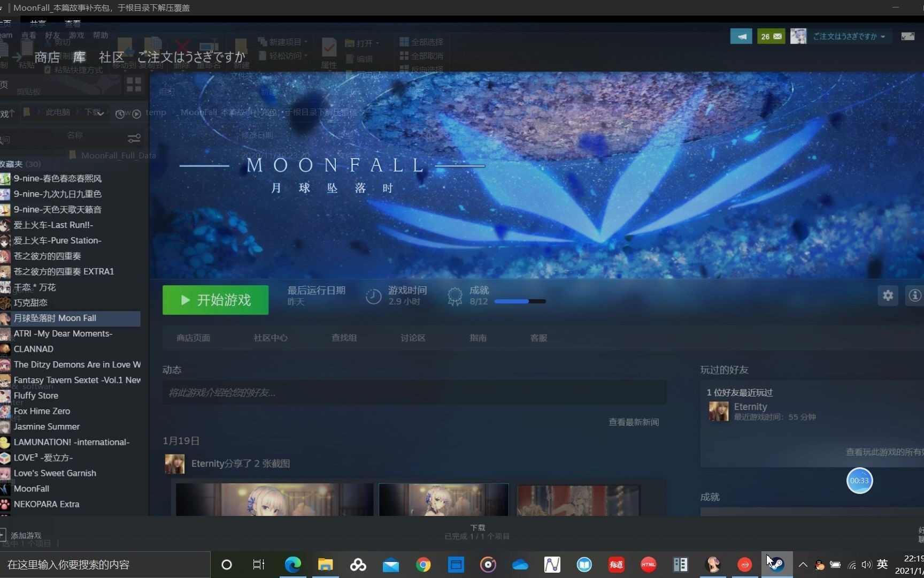
Task: Toggle the ready-to-play filter icon
Action: coord(136,114)
